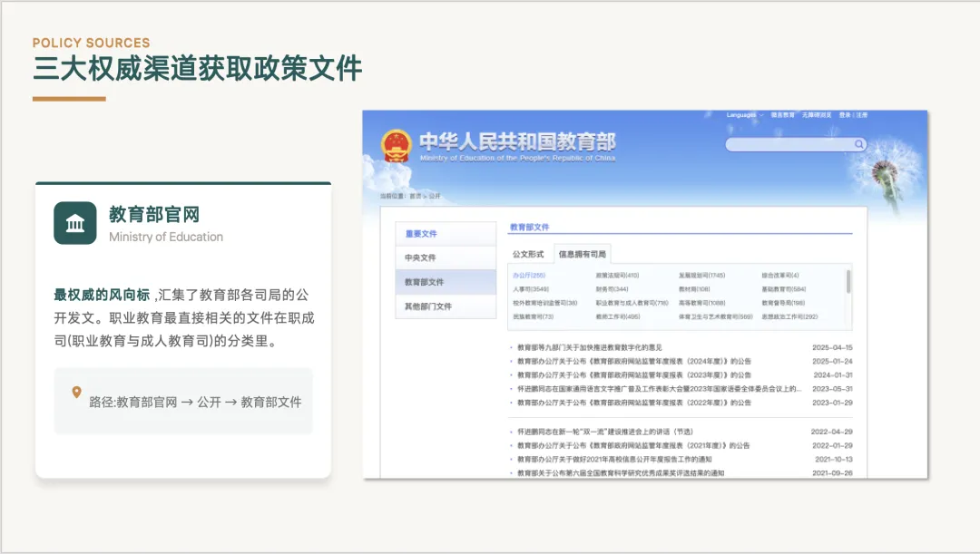980x554 pixels.
Task: Filter by 基础教育司(584) department
Action: pyautogui.click(x=784, y=289)
